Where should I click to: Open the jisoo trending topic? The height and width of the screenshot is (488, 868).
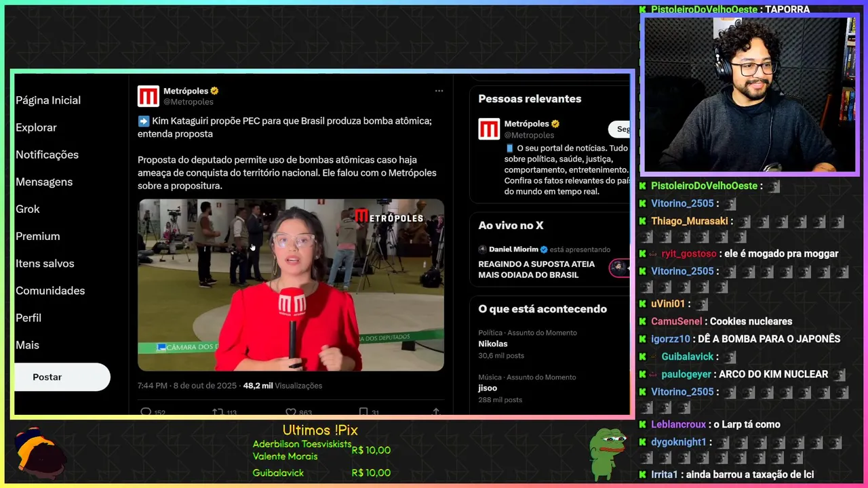tap(488, 388)
